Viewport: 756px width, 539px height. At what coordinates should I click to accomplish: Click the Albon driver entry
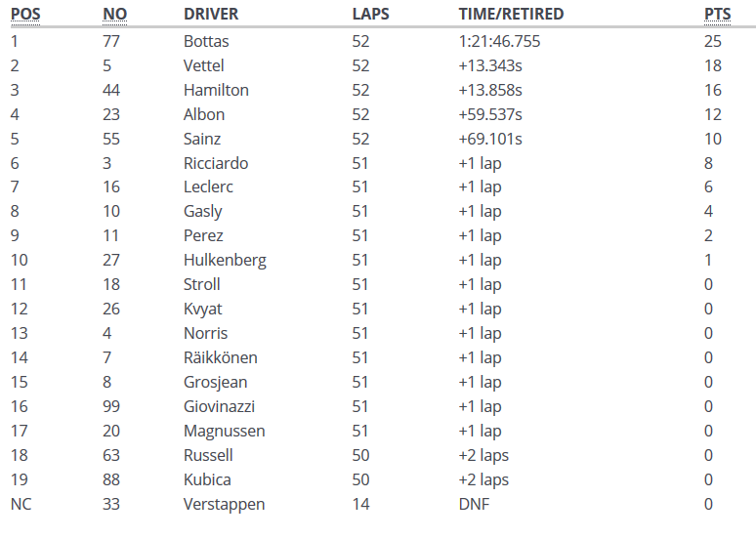204,114
